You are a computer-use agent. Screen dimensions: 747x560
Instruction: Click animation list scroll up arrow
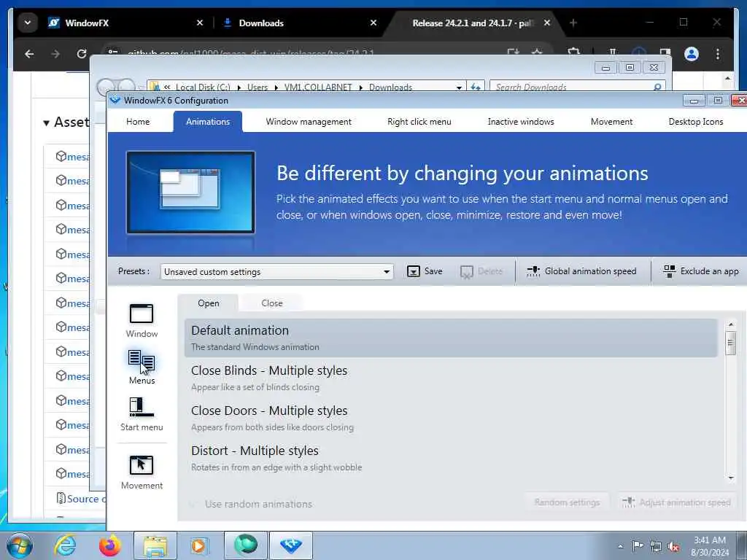[x=731, y=324]
